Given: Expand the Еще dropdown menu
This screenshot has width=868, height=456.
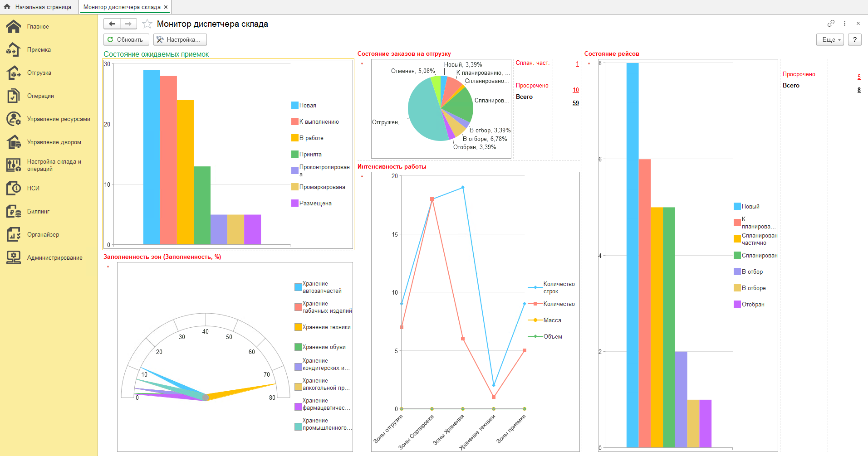Looking at the screenshot, I should [x=830, y=40].
